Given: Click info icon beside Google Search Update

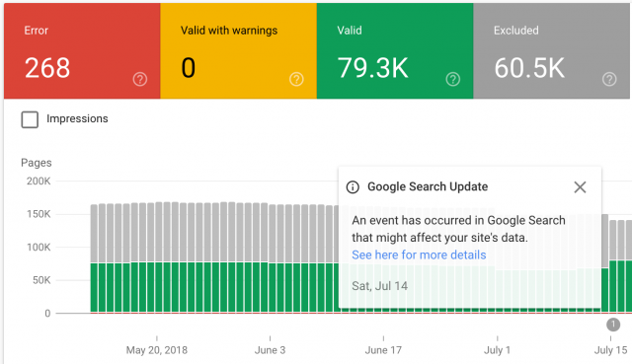Looking at the screenshot, I should tap(353, 186).
